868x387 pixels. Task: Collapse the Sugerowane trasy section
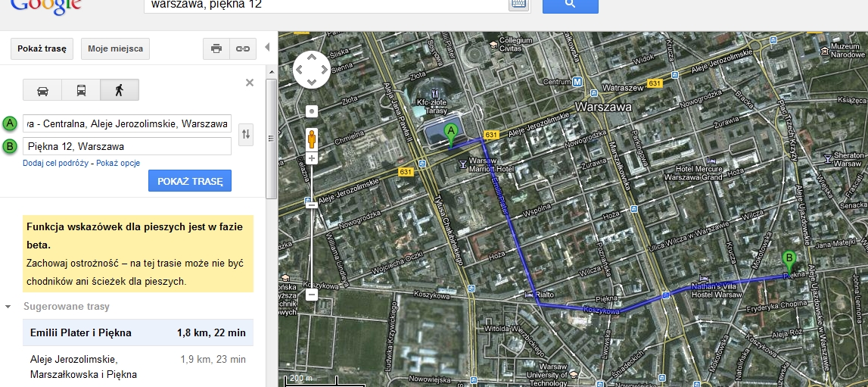[x=8, y=307]
